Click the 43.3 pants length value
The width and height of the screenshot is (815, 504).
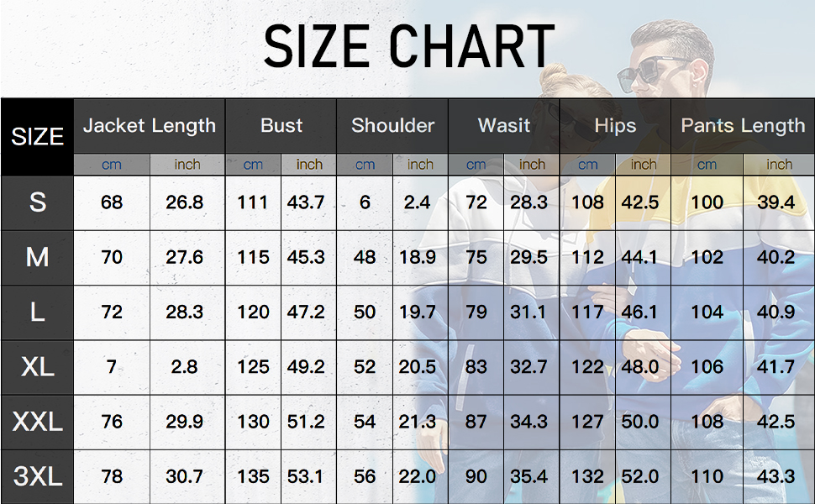pos(776,476)
